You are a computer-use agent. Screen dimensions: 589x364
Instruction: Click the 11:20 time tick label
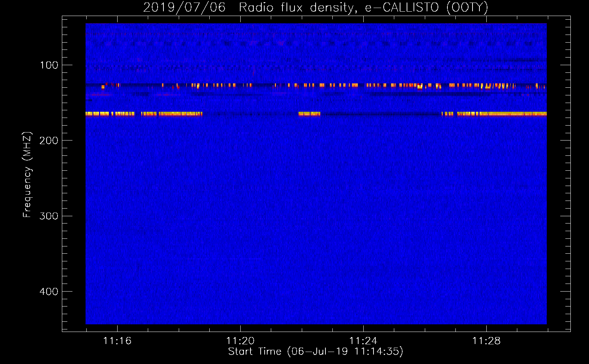pos(240,341)
